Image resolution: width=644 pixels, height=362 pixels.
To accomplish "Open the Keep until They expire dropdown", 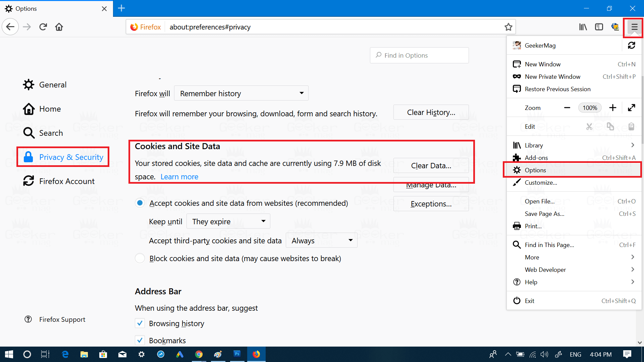I will pos(228,221).
